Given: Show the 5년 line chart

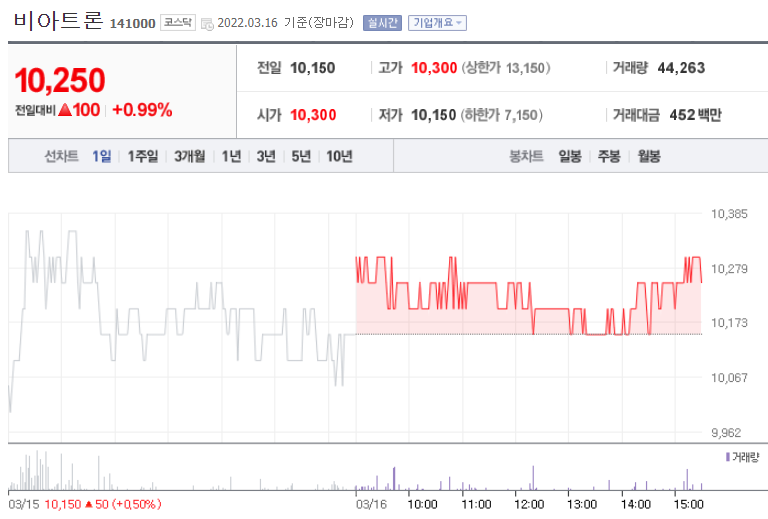Looking at the screenshot, I should (301, 156).
